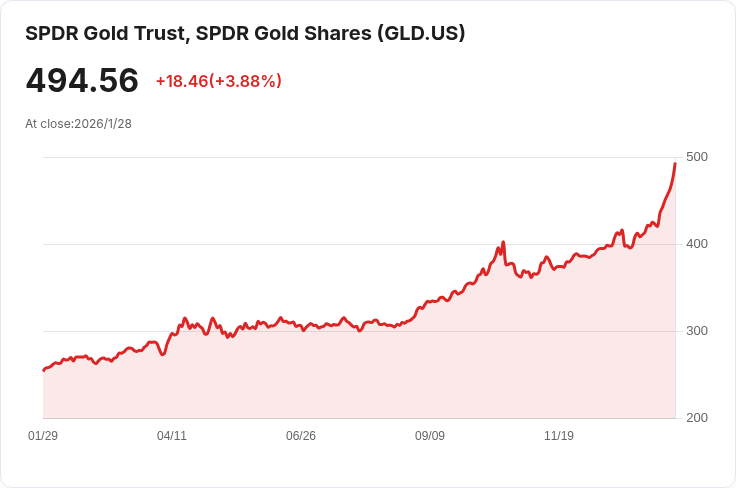Click the 200 y-axis label
The image size is (736, 488).
697,418
